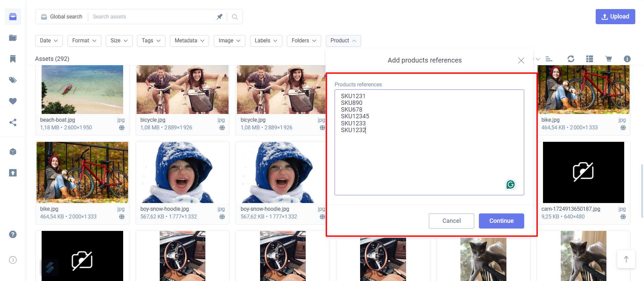644x281 pixels.
Task: Click the magnifier search icon
Action: (x=235, y=17)
